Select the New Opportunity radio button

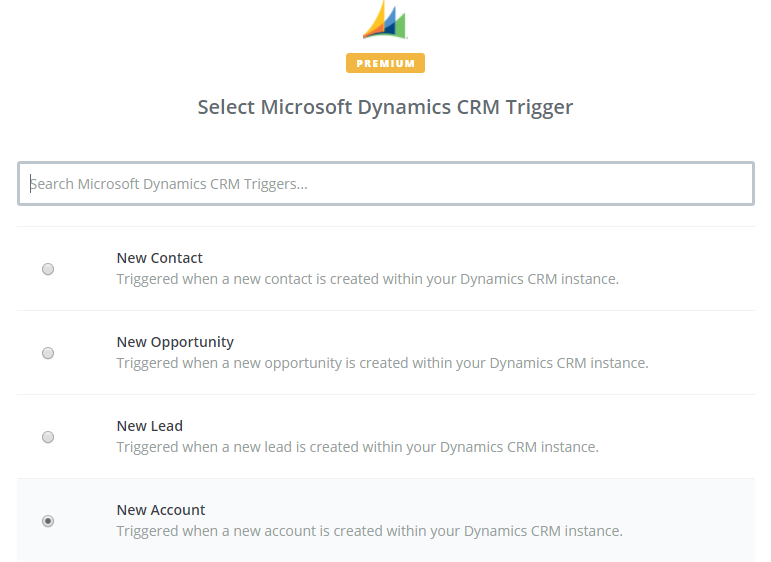pyautogui.click(x=48, y=353)
